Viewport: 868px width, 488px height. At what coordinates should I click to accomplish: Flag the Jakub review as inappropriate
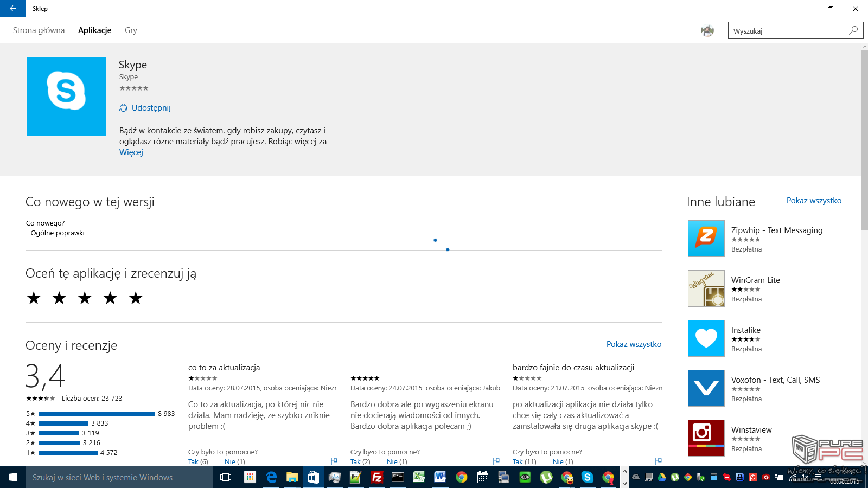[496, 461]
